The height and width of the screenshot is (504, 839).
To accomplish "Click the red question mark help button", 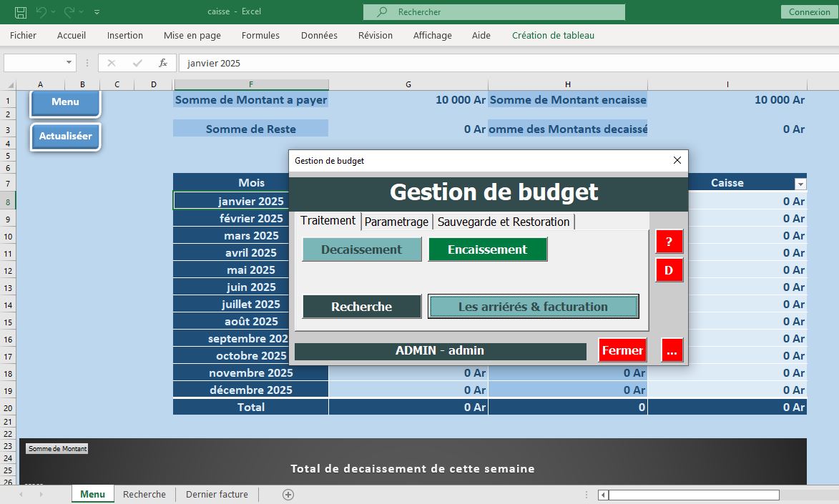I will [669, 242].
